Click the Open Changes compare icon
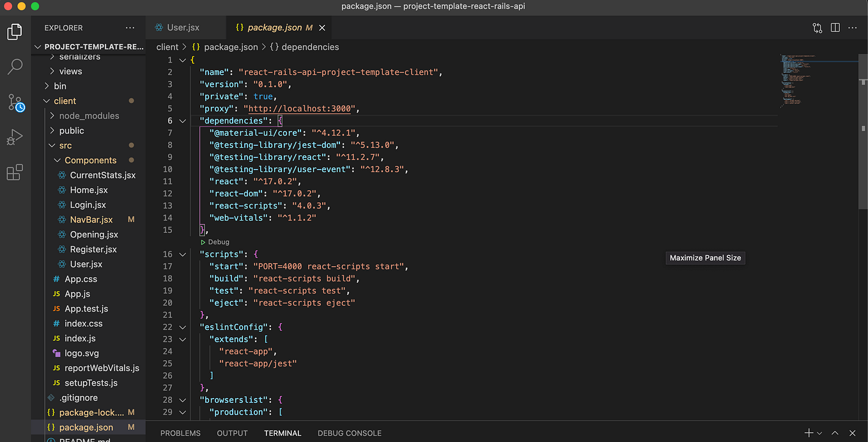This screenshot has width=868, height=442. pos(816,28)
